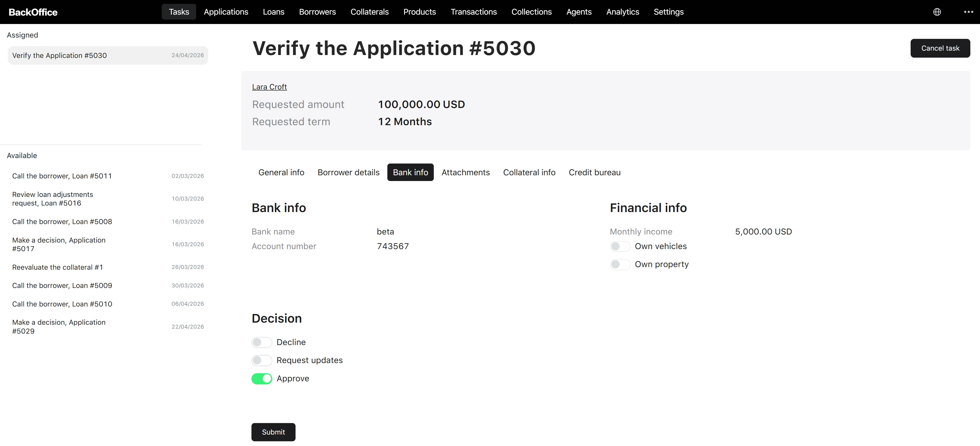Select the Attachments tab
The height and width of the screenshot is (446, 980).
click(466, 172)
